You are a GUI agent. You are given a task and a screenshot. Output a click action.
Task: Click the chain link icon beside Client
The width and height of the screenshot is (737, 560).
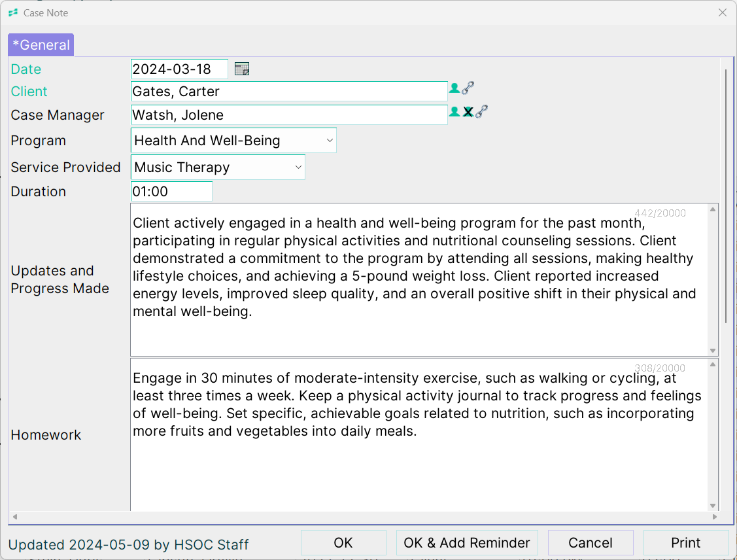[x=468, y=88]
